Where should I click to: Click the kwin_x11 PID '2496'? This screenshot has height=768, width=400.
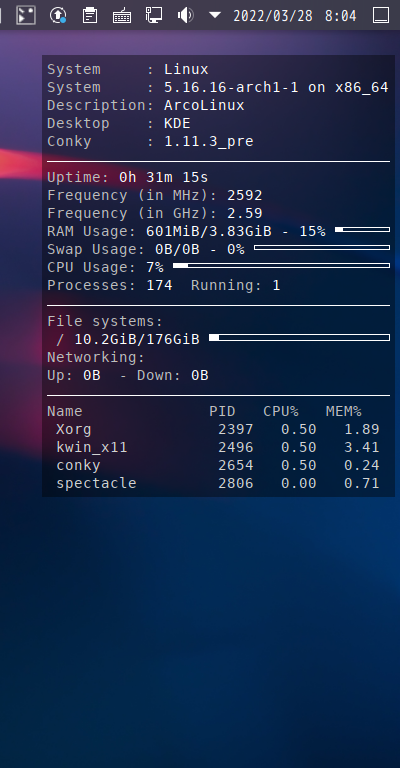point(236,448)
